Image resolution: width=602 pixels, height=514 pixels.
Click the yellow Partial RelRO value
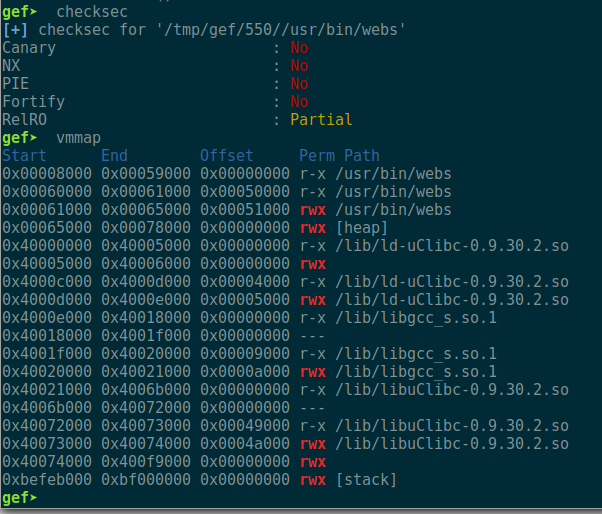coord(321,119)
